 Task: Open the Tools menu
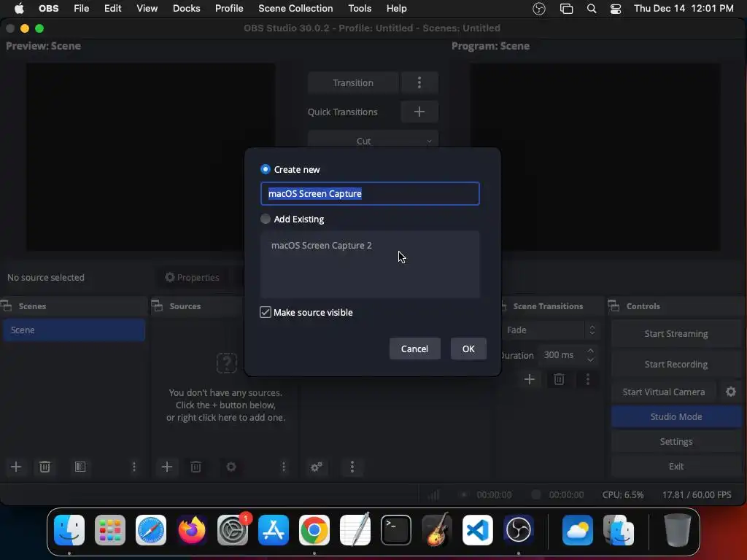360,8
